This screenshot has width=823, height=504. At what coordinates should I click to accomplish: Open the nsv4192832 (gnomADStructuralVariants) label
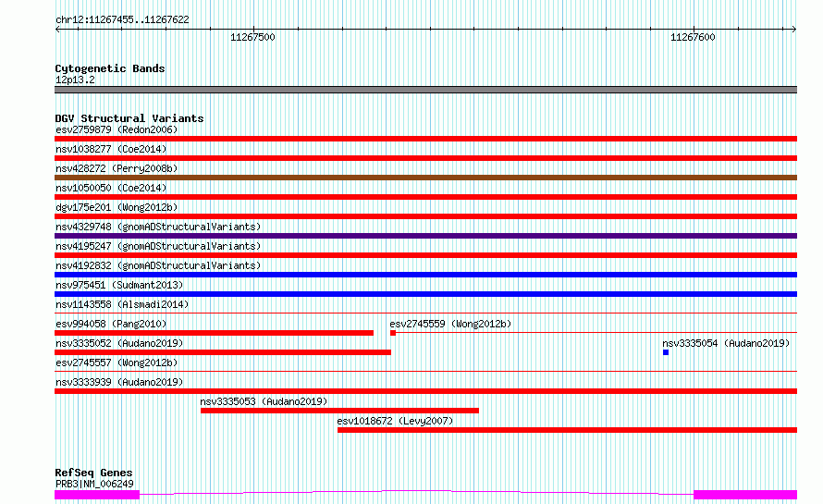pyautogui.click(x=158, y=265)
